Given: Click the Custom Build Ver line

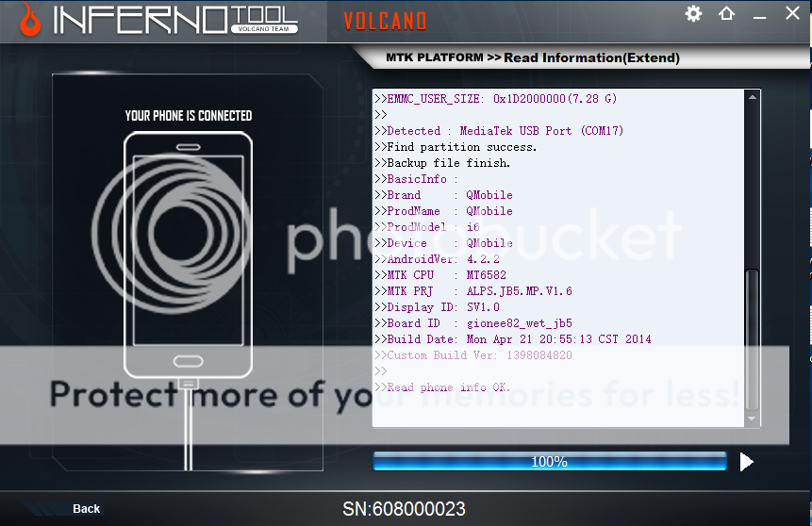Looking at the screenshot, I should pos(473,355).
